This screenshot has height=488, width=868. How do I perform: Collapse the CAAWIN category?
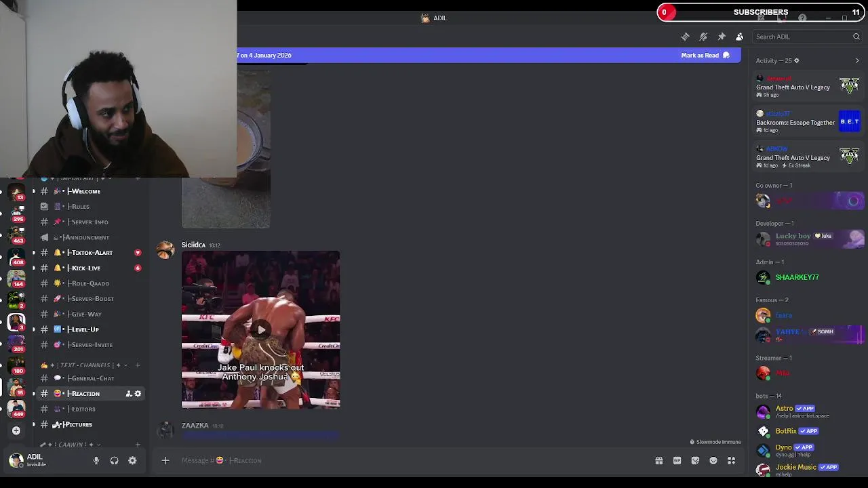pyautogui.click(x=71, y=445)
